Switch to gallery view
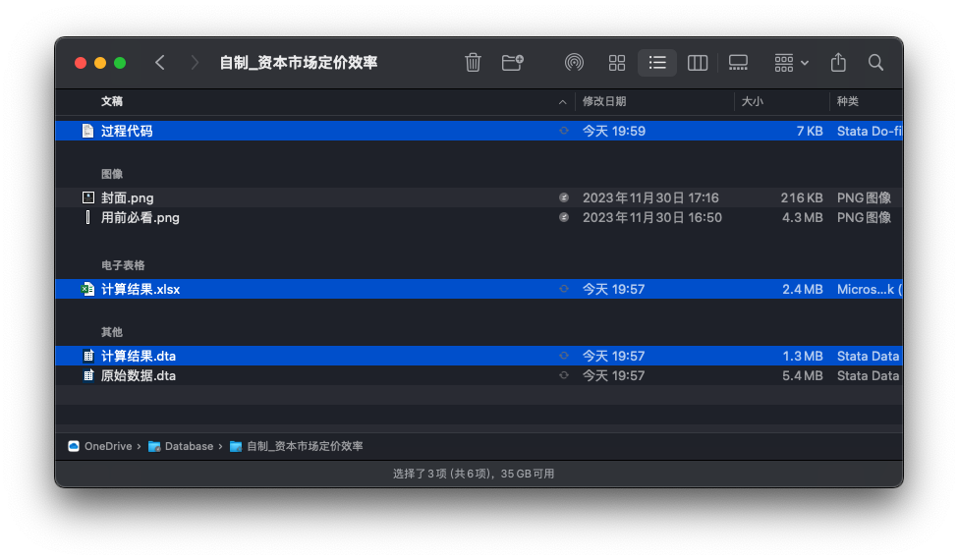 pyautogui.click(x=738, y=63)
